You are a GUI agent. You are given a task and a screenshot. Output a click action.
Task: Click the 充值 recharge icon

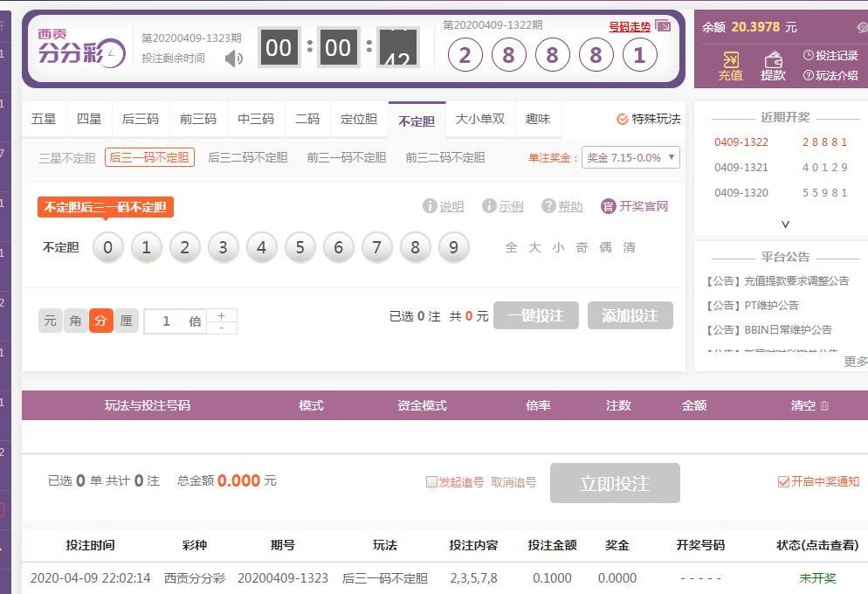pyautogui.click(x=730, y=66)
